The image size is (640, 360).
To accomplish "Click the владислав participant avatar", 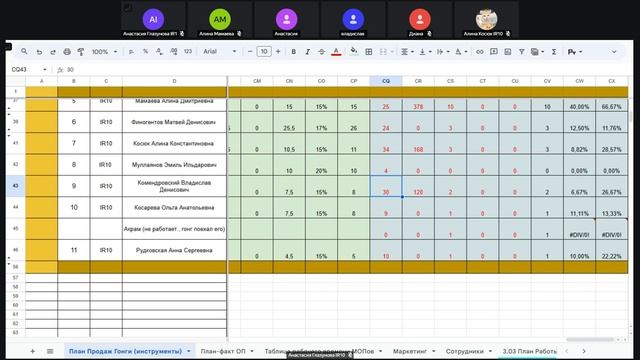I will 353,19.
